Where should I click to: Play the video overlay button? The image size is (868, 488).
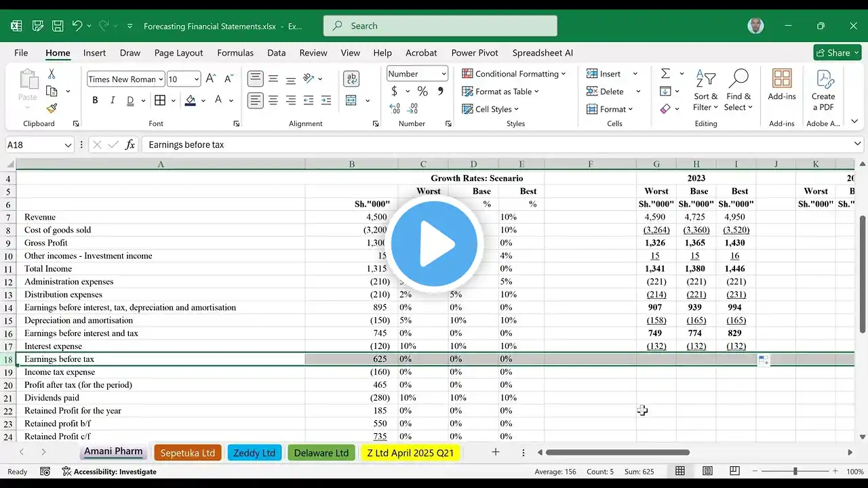[434, 244]
